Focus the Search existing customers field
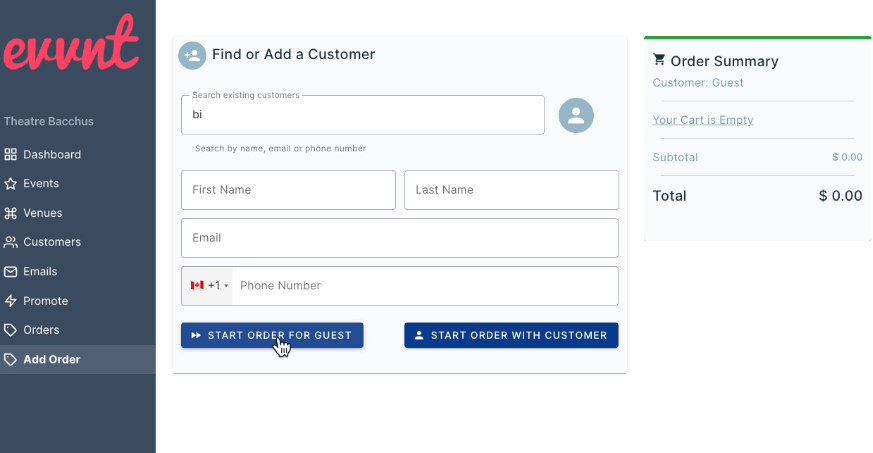 (x=362, y=115)
